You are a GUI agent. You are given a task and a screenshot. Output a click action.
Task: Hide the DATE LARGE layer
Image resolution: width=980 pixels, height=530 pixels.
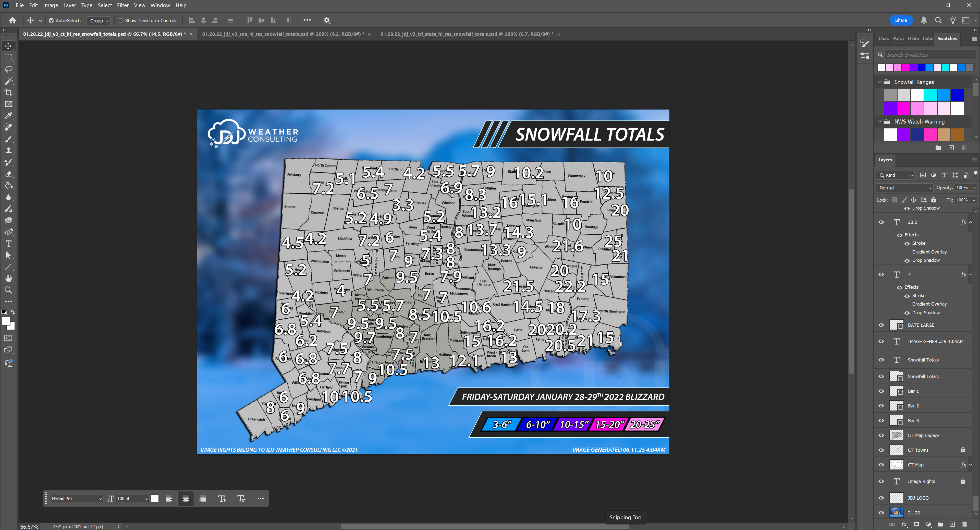coord(881,325)
